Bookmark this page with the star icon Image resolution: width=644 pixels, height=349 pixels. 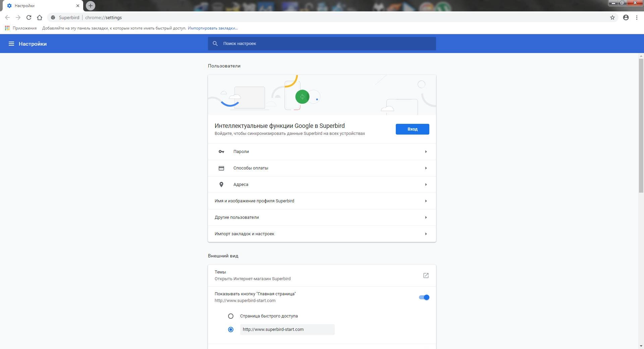point(612,17)
